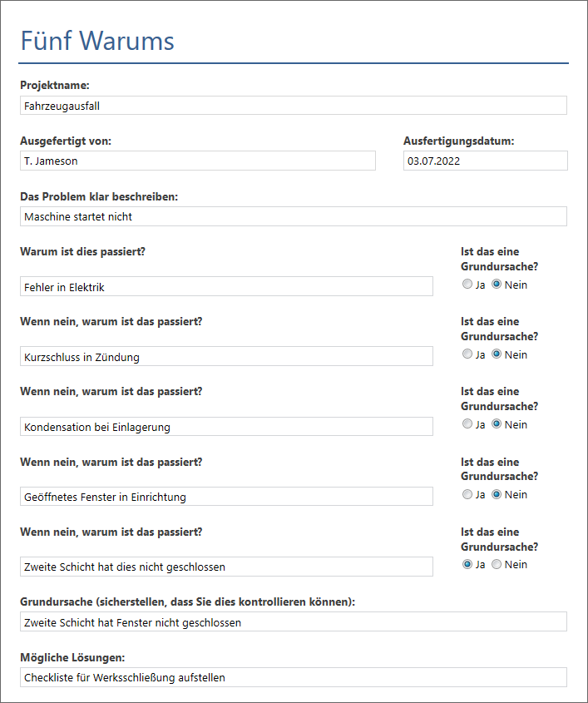The width and height of the screenshot is (588, 703).
Task: Click the field containing "Fehler in Elektrik"
Action: (x=226, y=285)
